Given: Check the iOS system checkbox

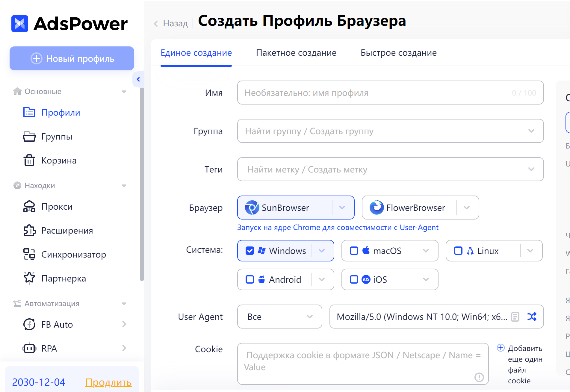Looking at the screenshot, I should [354, 279].
